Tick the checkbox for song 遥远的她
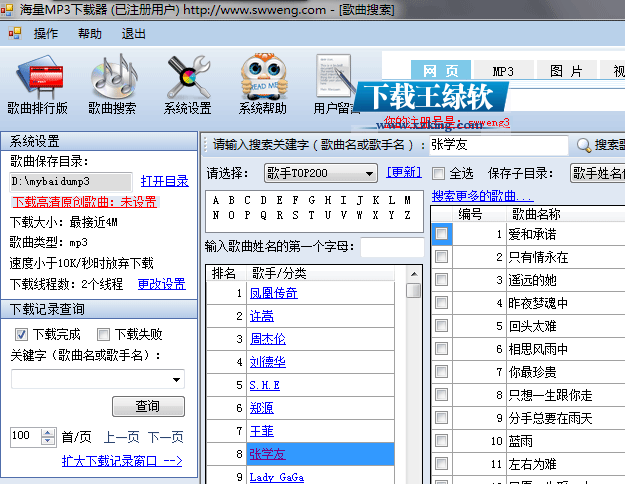The height and width of the screenshot is (484, 625). tap(441, 279)
